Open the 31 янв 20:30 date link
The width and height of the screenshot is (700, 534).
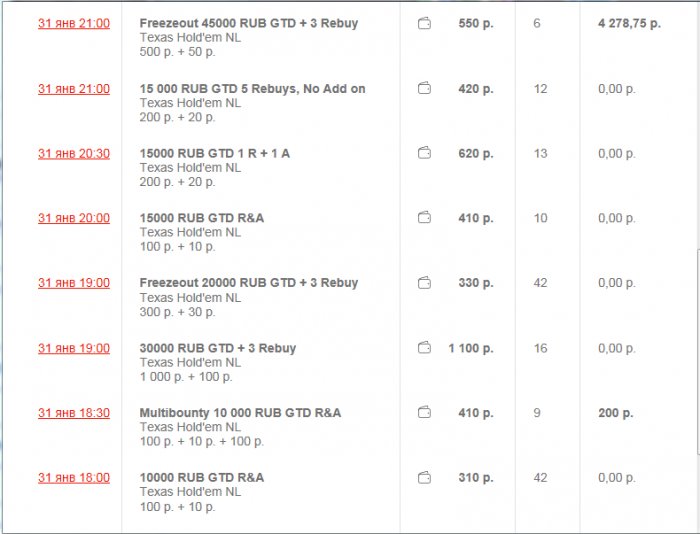(x=74, y=154)
